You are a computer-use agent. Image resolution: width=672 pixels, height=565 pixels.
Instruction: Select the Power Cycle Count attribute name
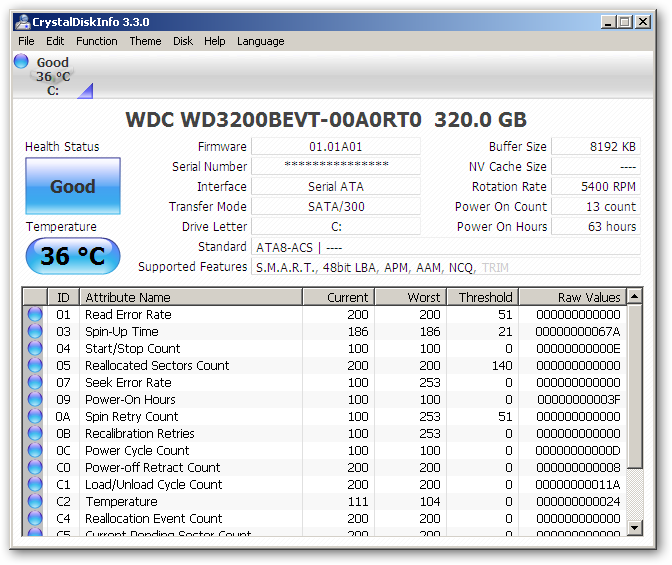pos(137,451)
